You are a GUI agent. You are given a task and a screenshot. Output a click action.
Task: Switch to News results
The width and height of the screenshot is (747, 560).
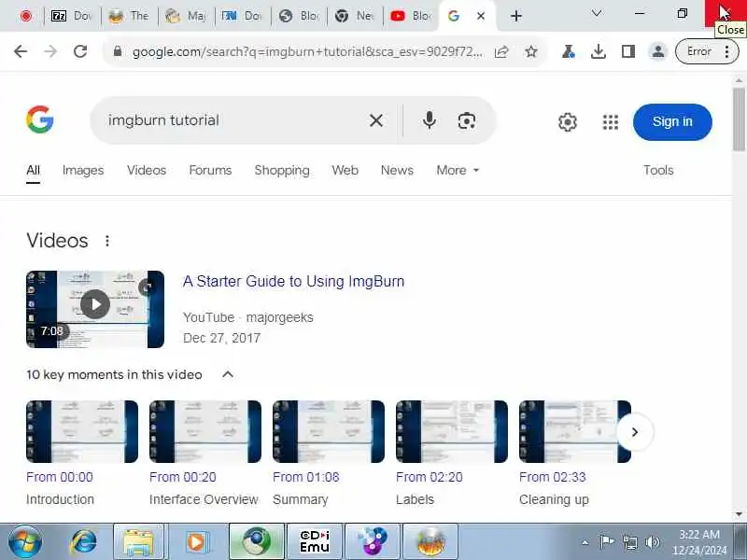[x=397, y=171]
